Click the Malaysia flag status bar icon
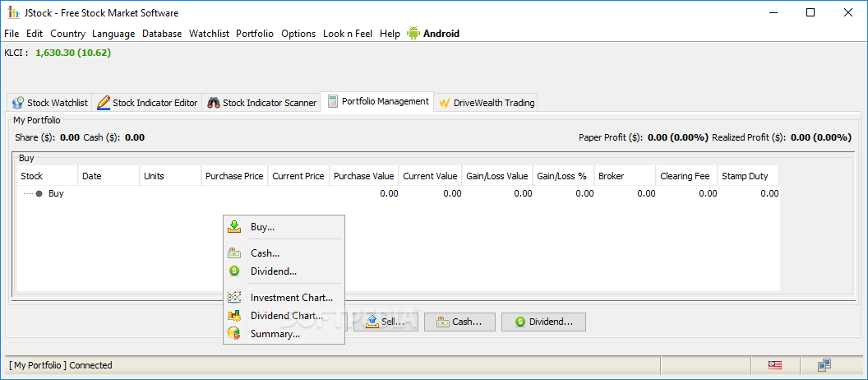The image size is (868, 380). pyautogui.click(x=774, y=365)
